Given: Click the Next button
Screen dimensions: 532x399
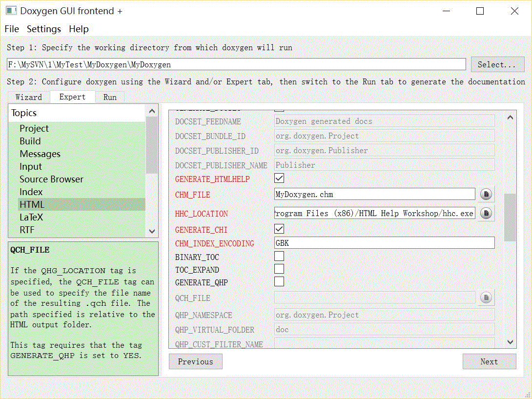Looking at the screenshot, I should 489,362.
